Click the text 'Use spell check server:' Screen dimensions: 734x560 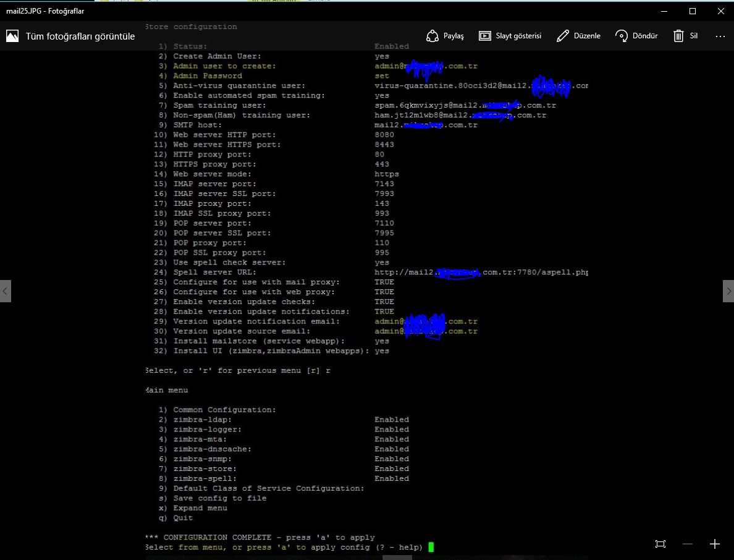point(229,263)
